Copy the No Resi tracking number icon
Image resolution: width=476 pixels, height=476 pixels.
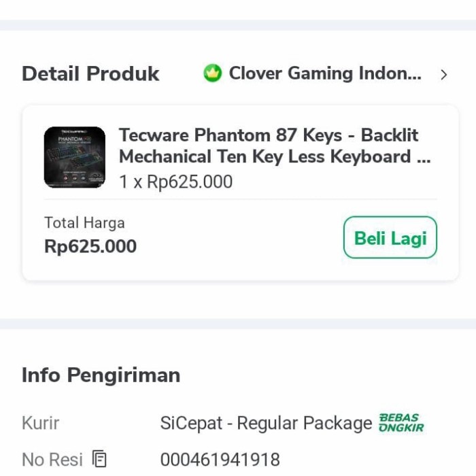pyautogui.click(x=99, y=459)
